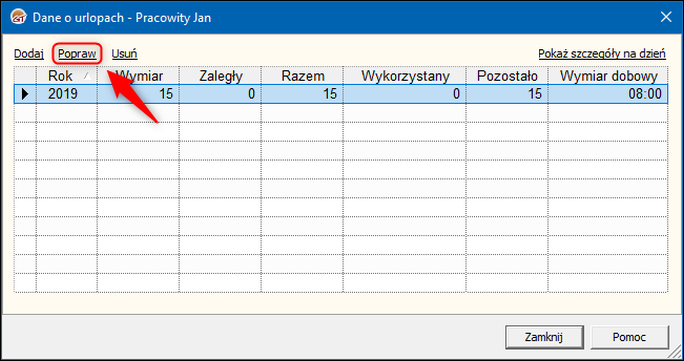684x361 pixels.
Task: Sort by the Rok column header
Action: [67, 76]
